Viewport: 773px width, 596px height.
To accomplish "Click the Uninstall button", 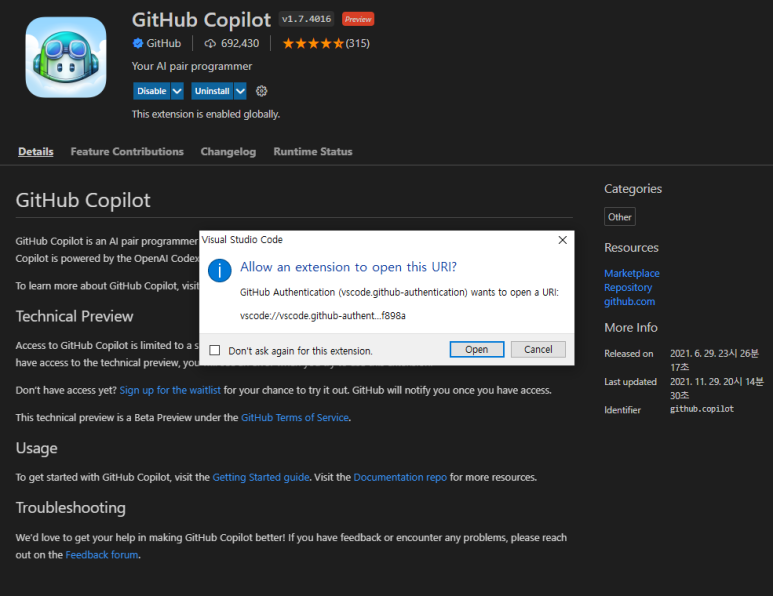I will point(212,91).
